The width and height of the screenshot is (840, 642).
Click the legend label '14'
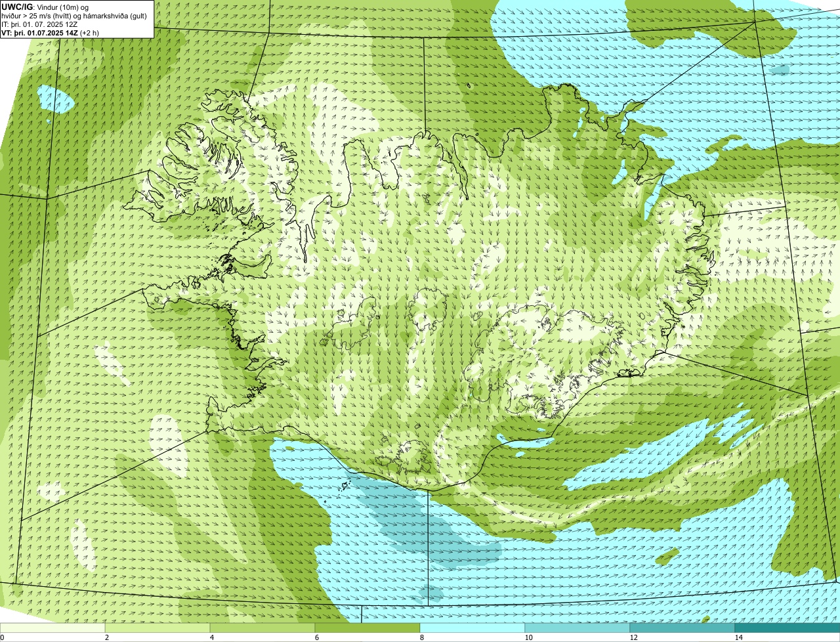point(738,637)
